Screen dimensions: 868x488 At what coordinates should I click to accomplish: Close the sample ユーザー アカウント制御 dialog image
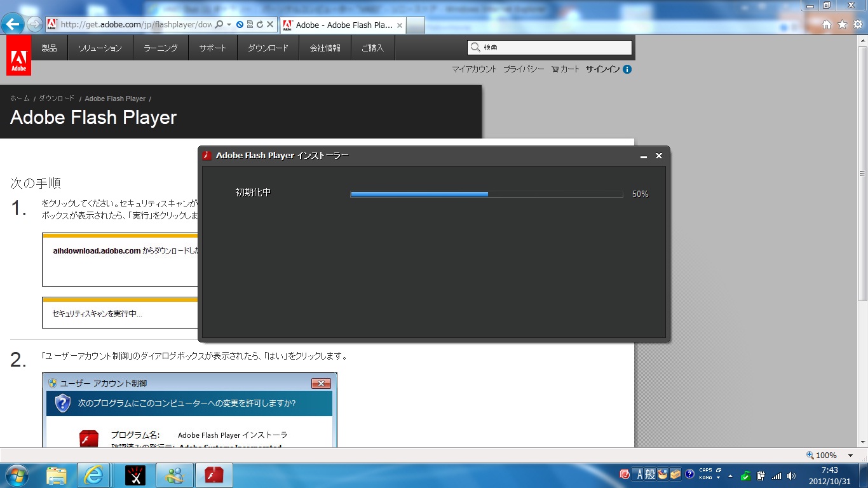pos(321,383)
